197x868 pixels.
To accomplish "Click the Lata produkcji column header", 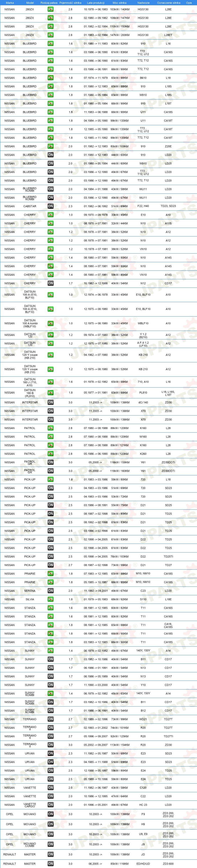I will 96,3.
